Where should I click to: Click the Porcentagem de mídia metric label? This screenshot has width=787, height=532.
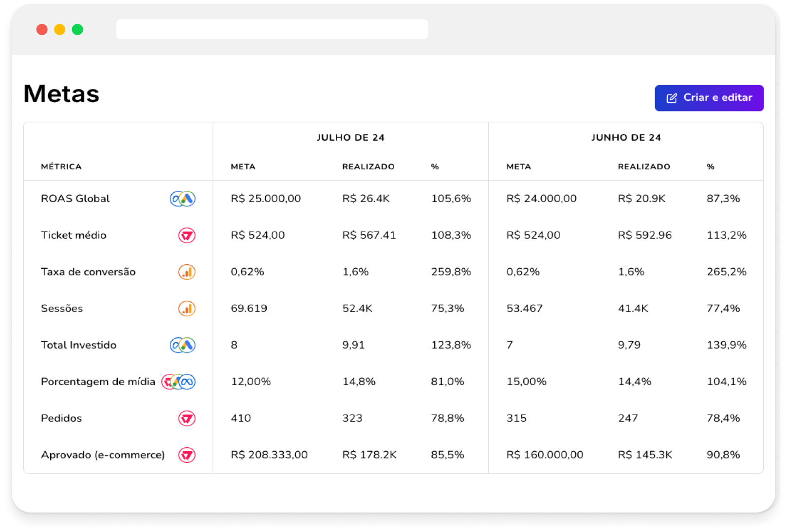98,382
